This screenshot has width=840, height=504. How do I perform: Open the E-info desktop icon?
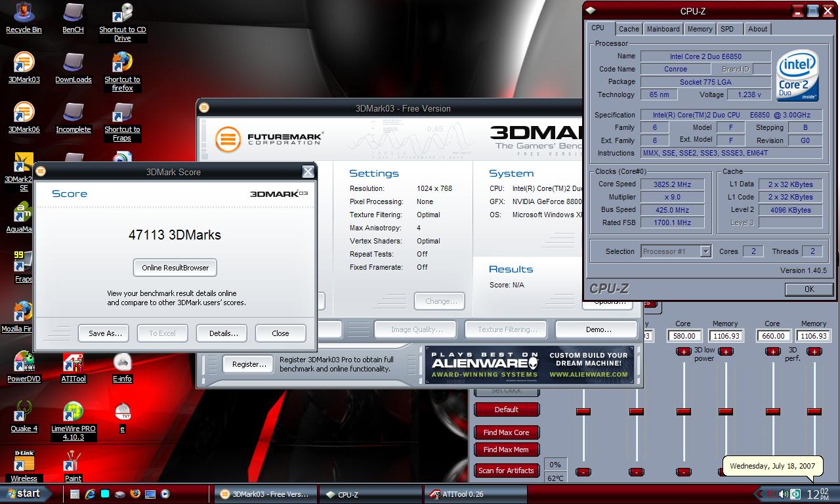point(123,367)
